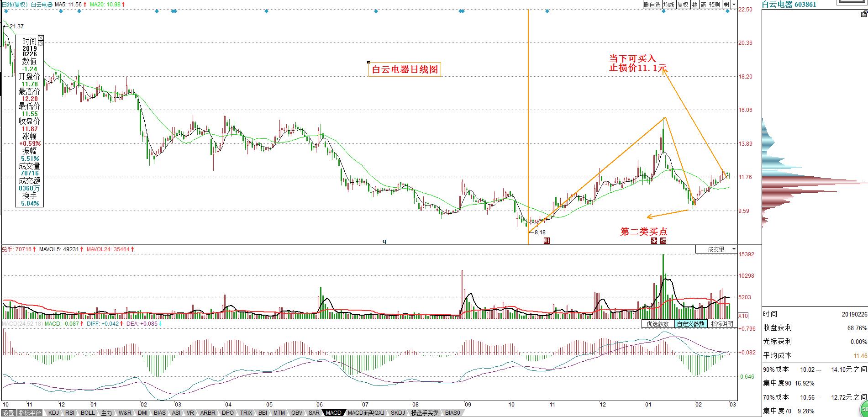Switch to the TRIX indicator tab

pos(246,413)
